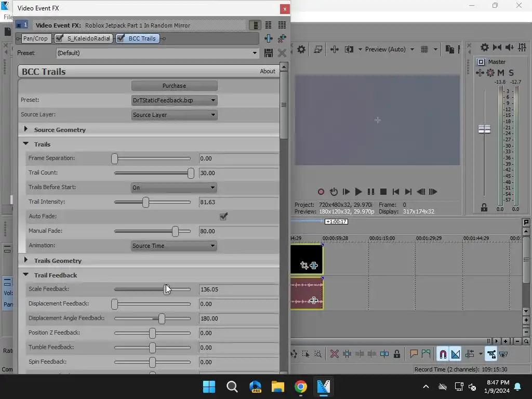Pause playback in the preview transport

coord(371,192)
